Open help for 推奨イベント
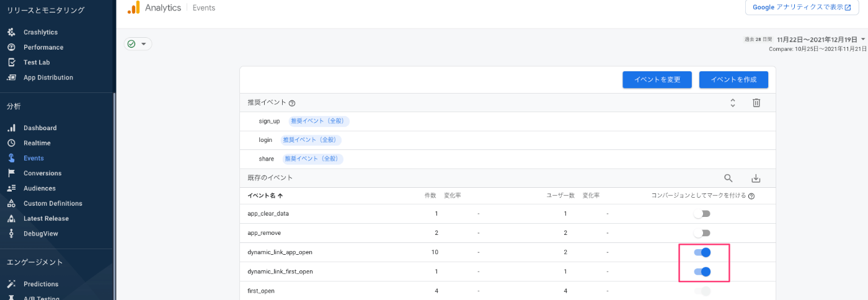 [x=292, y=103]
